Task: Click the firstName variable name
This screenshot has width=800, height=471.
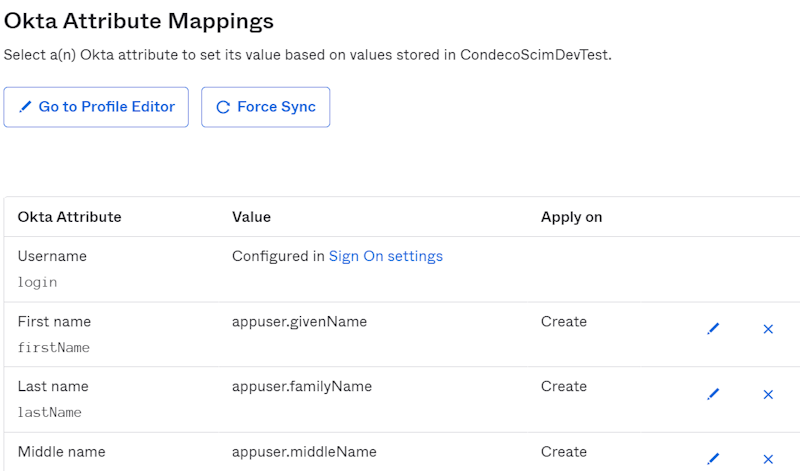Action: point(54,348)
